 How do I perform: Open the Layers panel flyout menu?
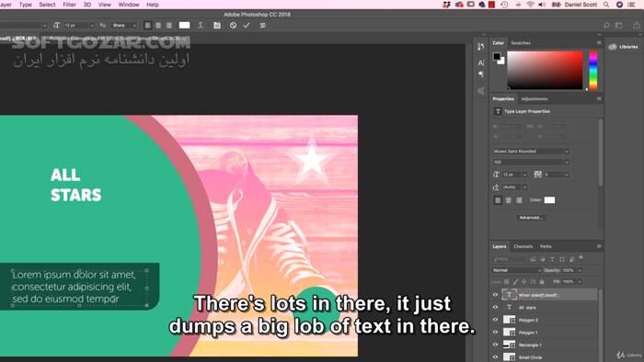(599, 246)
